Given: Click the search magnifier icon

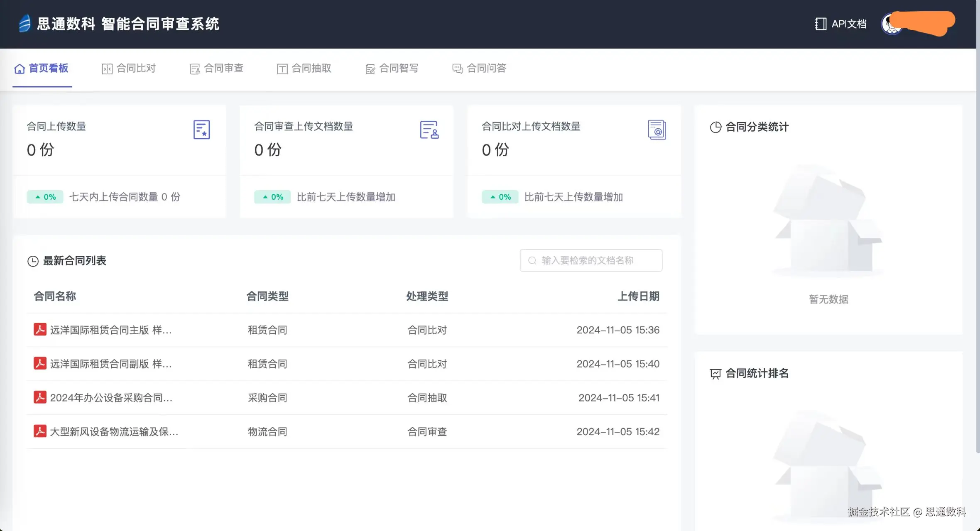Looking at the screenshot, I should pos(532,260).
